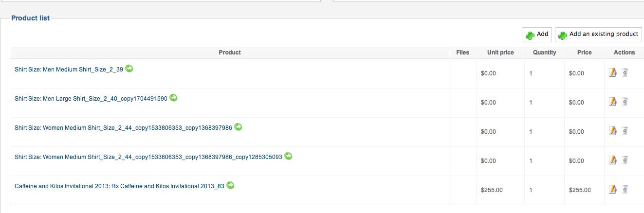
Task: Open Men Large Shirt_Size_2_40_copy1704491590 link
Action: point(91,99)
